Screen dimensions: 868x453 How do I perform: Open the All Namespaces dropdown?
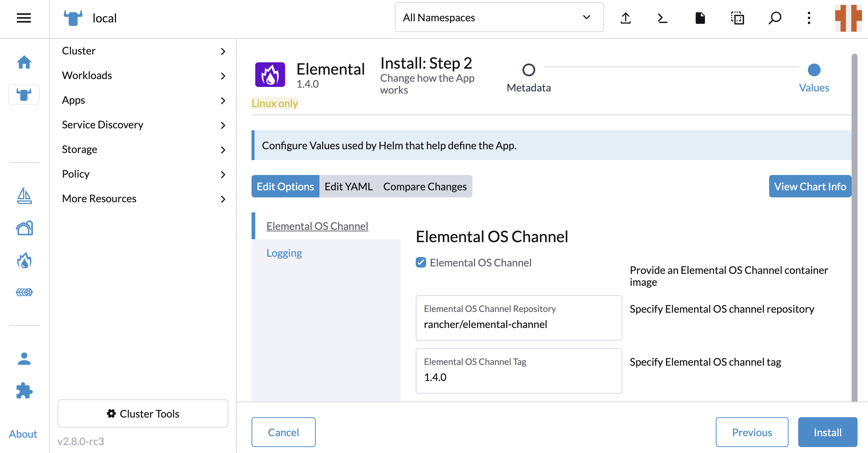tap(499, 18)
